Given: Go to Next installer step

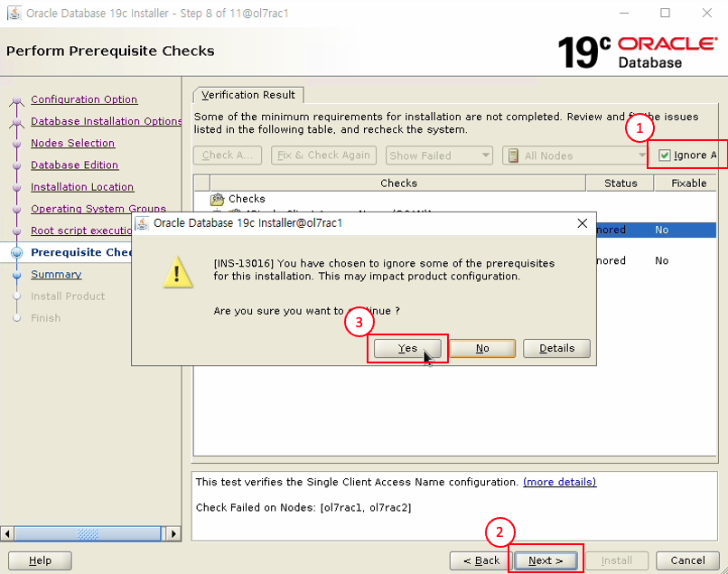Looking at the screenshot, I should click(x=546, y=560).
